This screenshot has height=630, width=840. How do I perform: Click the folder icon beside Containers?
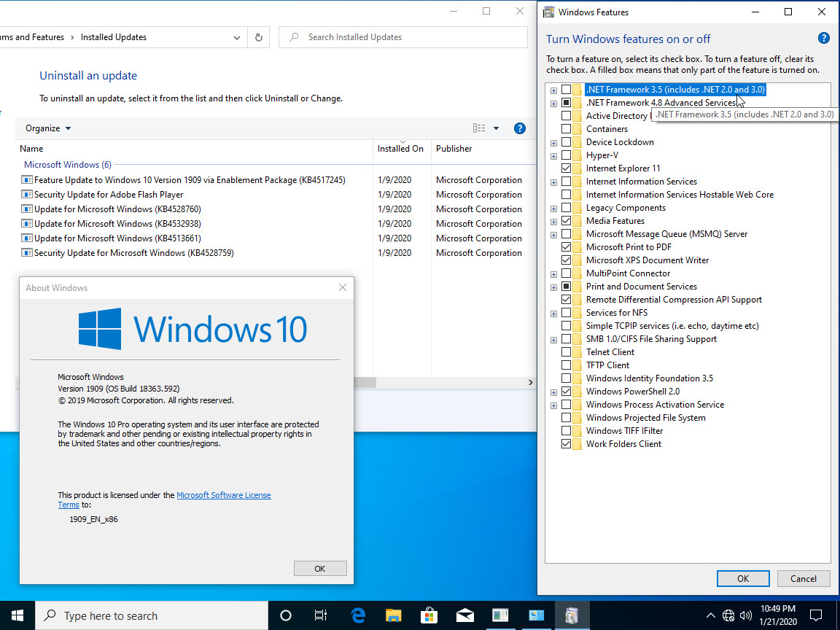pyautogui.click(x=577, y=129)
